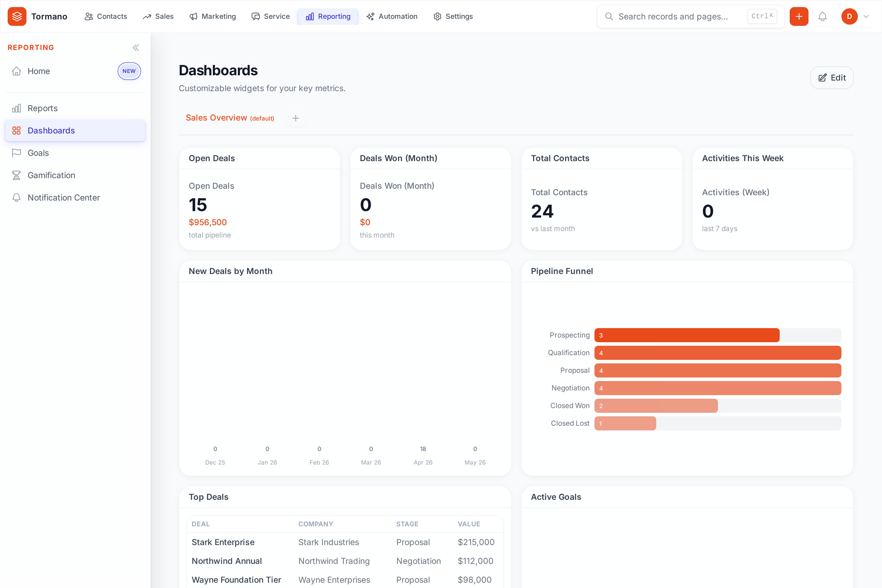Image resolution: width=882 pixels, height=588 pixels.
Task: Open the Stark Enterprise deal
Action: coord(223,542)
